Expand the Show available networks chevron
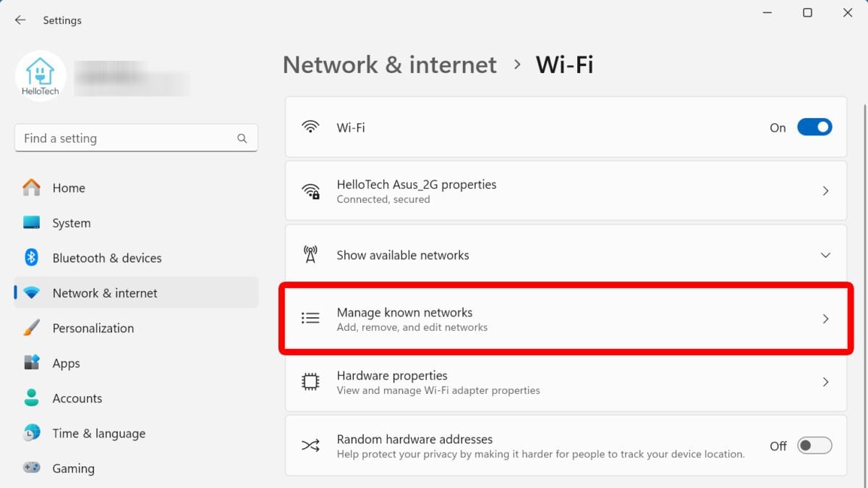The width and height of the screenshot is (868, 488). [x=825, y=256]
